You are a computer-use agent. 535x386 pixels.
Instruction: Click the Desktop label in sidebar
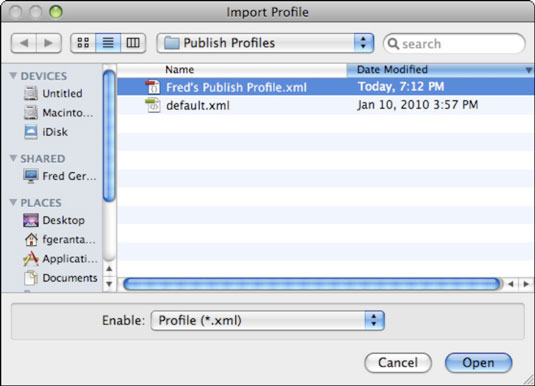[x=63, y=220]
